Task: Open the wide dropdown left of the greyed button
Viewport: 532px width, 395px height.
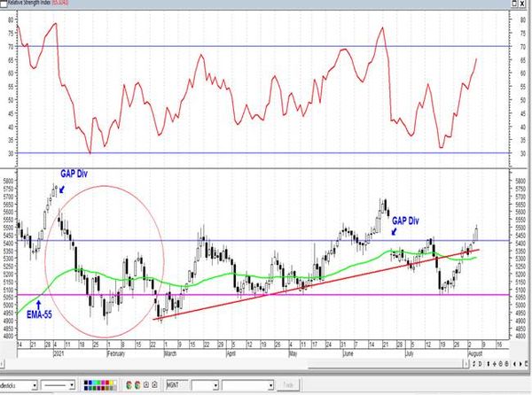Action: click(x=247, y=385)
